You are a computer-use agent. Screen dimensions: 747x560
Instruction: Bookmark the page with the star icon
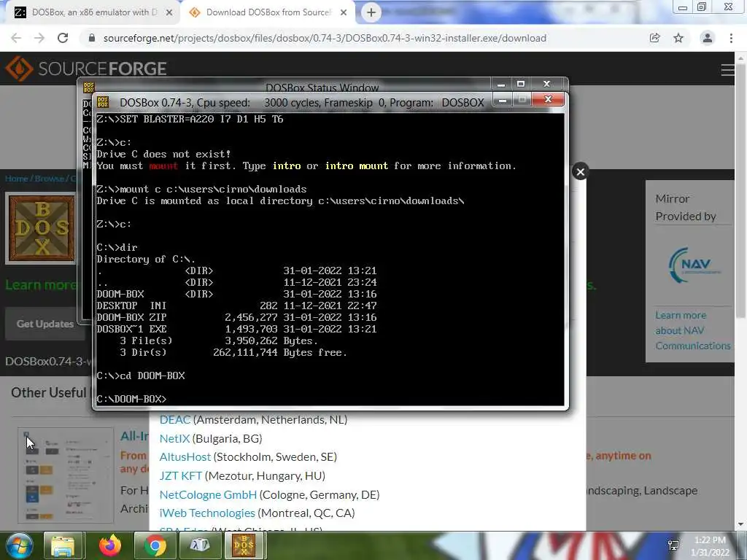pyautogui.click(x=678, y=38)
